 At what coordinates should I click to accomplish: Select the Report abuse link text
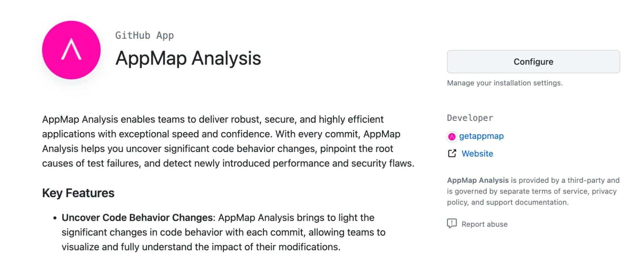484,224
